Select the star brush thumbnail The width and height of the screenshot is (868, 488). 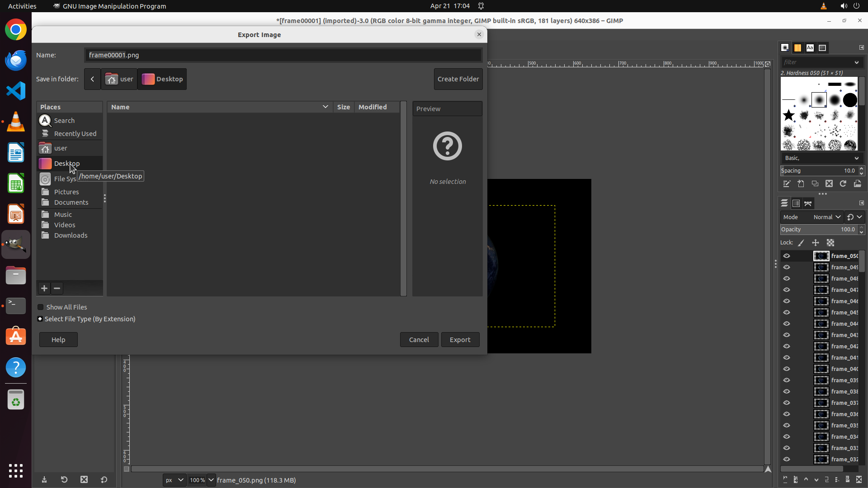point(789,115)
